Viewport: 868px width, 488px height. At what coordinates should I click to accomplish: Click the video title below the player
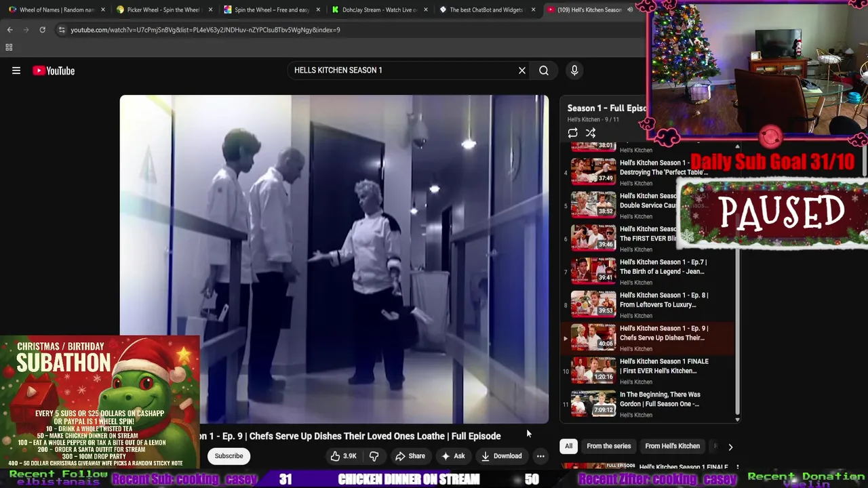(351, 436)
